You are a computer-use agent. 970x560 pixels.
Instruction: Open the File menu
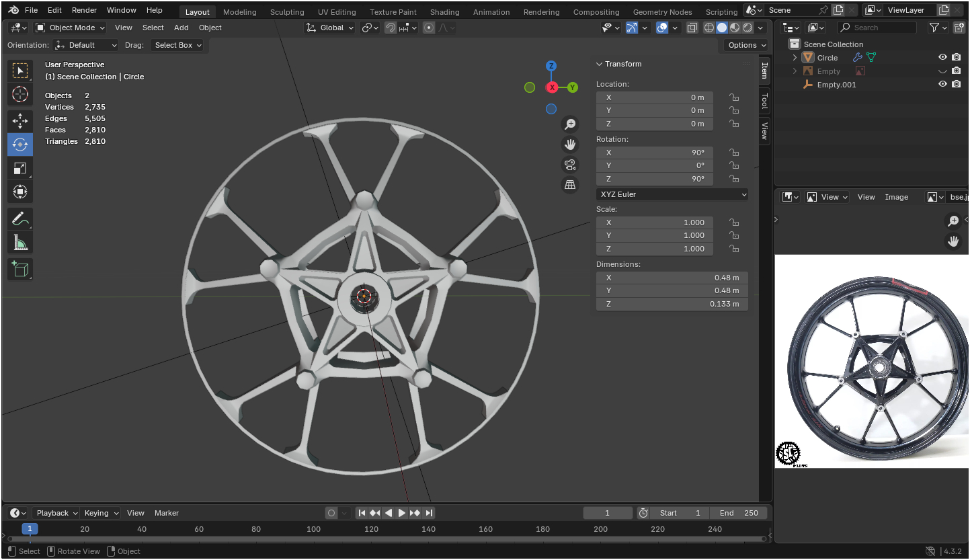32,10
